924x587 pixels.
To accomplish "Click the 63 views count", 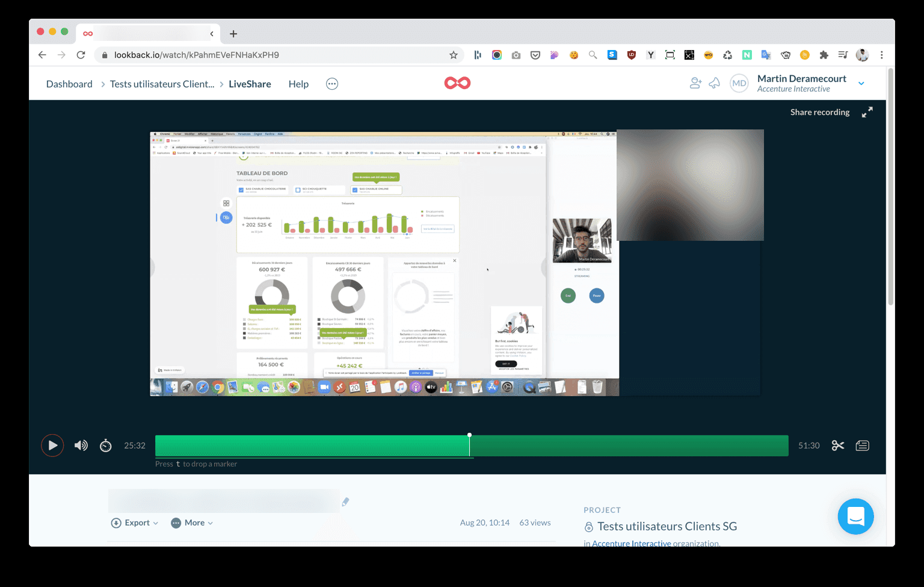I will pyautogui.click(x=535, y=523).
